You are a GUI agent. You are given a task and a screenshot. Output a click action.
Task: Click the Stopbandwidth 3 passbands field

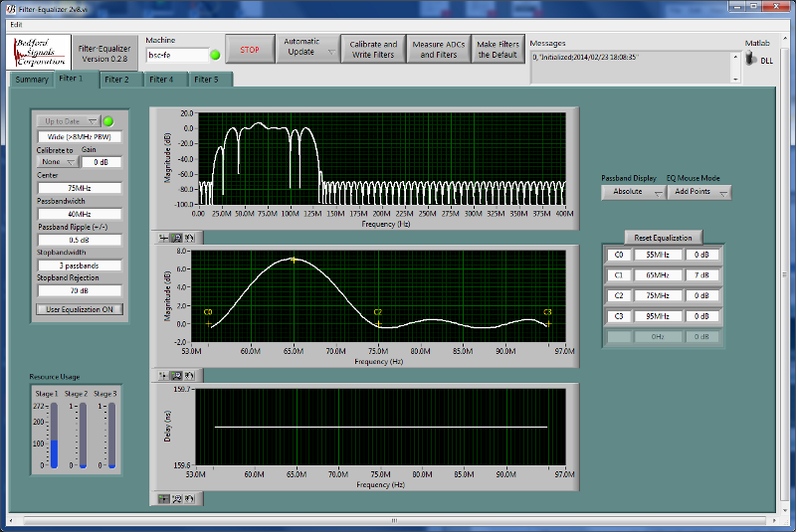pos(80,266)
